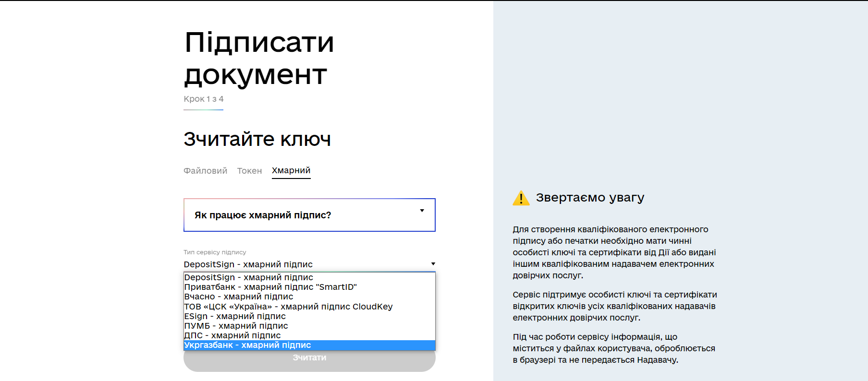Choose Укргазбанк - хмарний підпис option
868x381 pixels.
click(x=309, y=345)
